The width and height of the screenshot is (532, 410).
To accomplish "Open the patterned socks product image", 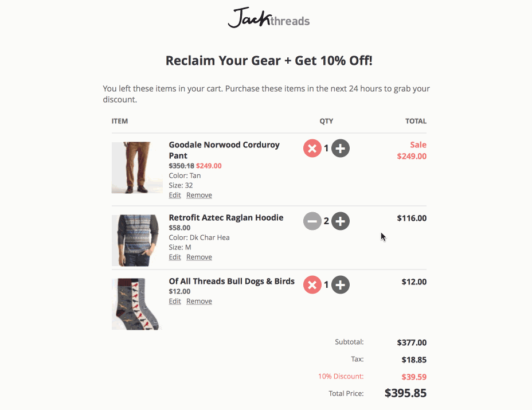I will pos(137,304).
